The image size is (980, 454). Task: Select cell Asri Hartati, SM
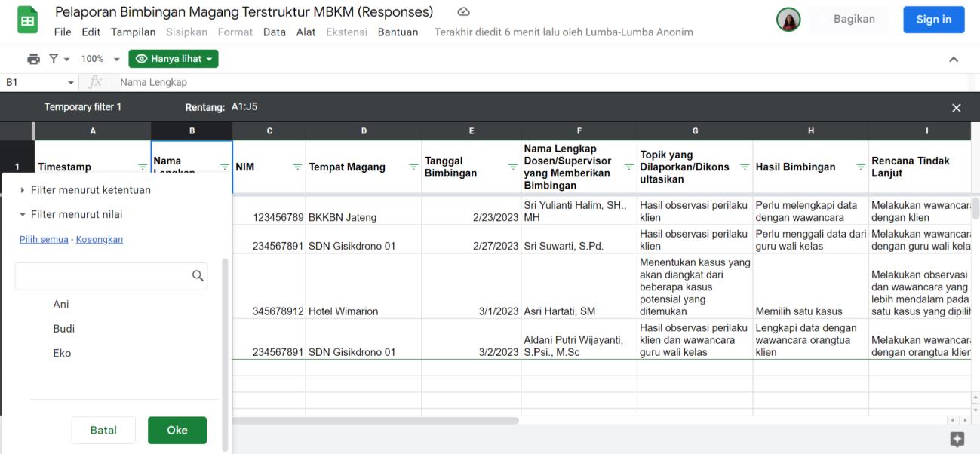point(579,287)
